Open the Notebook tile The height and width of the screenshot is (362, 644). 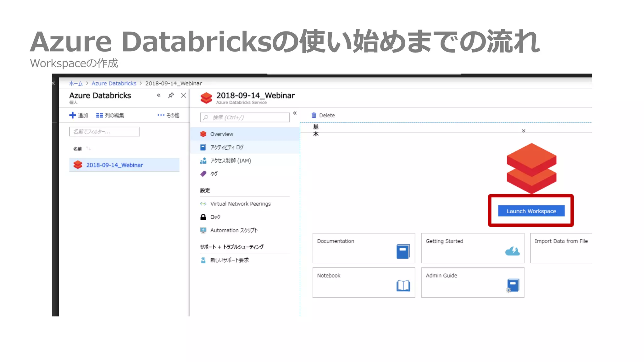pyautogui.click(x=364, y=282)
